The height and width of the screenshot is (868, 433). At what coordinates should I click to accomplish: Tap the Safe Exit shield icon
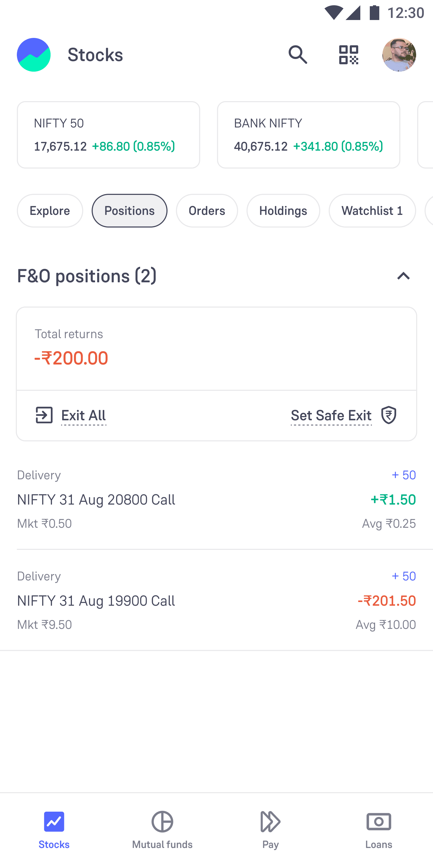coord(388,415)
